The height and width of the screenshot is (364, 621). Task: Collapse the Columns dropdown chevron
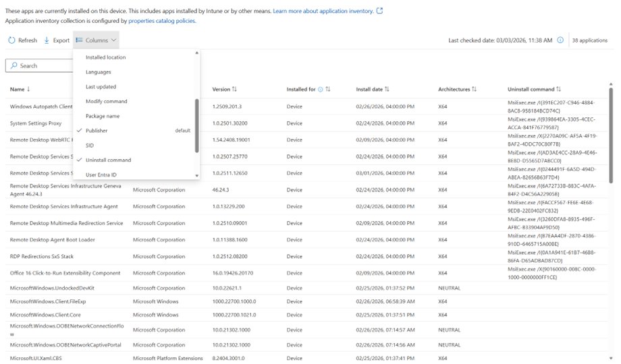click(x=113, y=40)
